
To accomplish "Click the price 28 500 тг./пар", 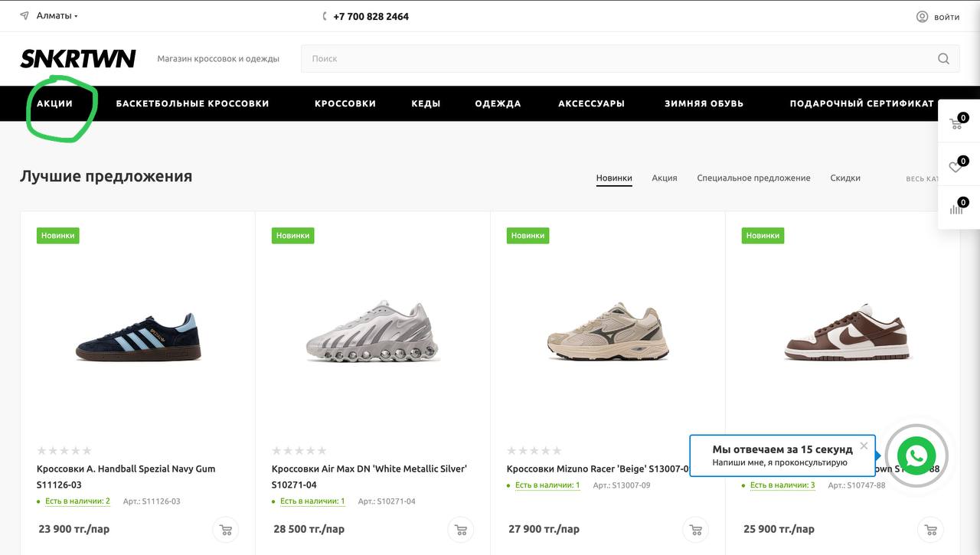I will point(309,529).
